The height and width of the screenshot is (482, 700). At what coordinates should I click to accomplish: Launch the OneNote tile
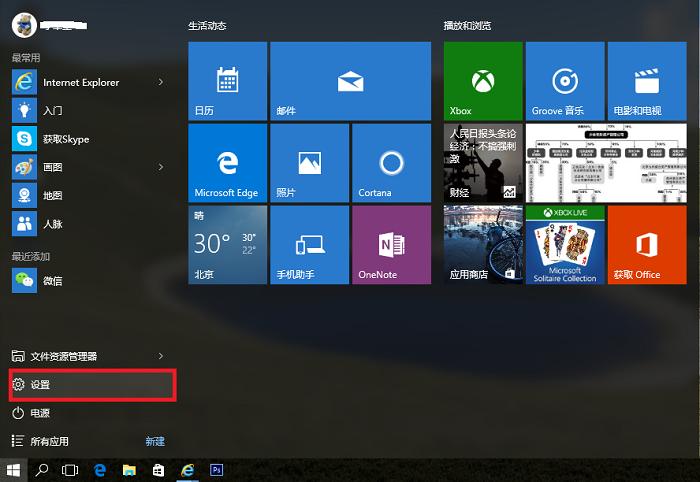392,245
